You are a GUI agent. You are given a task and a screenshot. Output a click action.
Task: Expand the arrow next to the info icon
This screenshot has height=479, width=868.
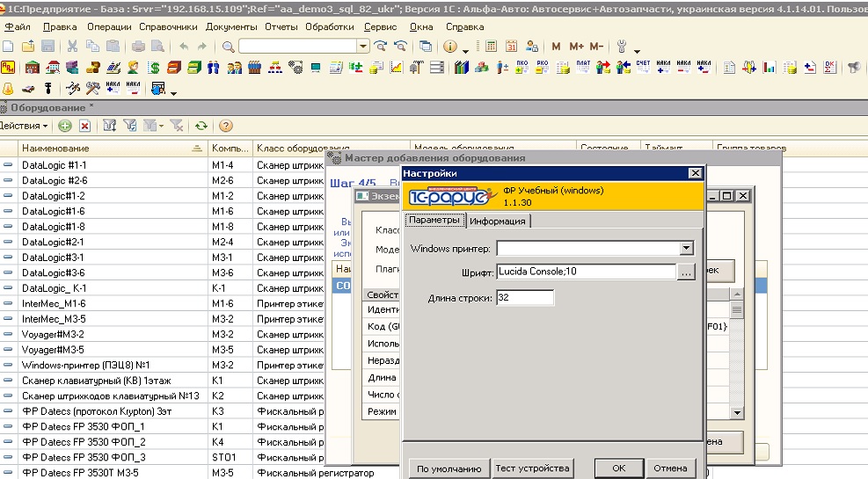(465, 50)
